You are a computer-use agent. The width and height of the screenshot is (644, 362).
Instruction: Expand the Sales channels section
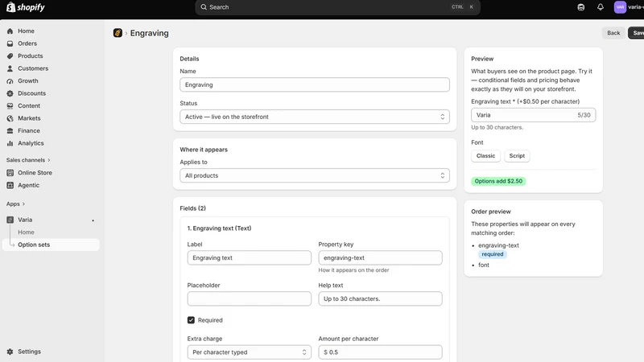28,160
